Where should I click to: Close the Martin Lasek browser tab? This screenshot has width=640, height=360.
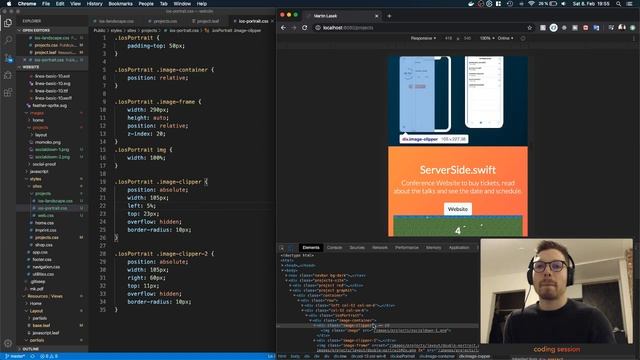(x=376, y=16)
